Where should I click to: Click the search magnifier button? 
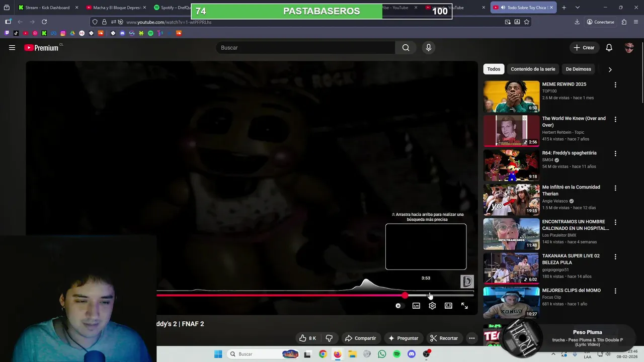click(406, 48)
